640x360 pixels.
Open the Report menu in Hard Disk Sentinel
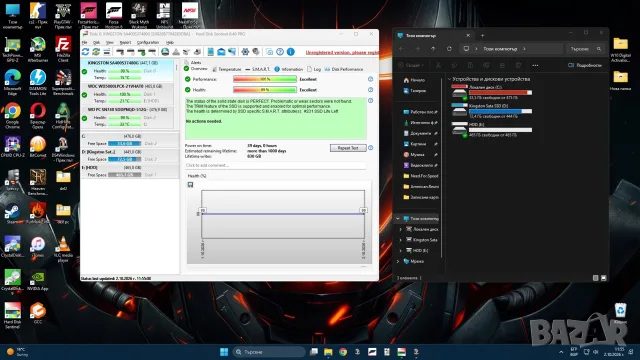(125, 42)
